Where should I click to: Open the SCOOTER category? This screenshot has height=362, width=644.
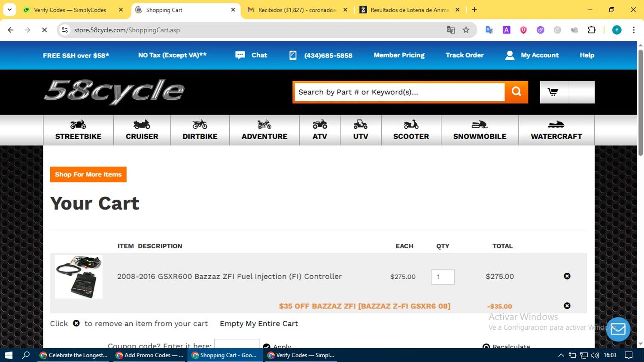click(411, 130)
